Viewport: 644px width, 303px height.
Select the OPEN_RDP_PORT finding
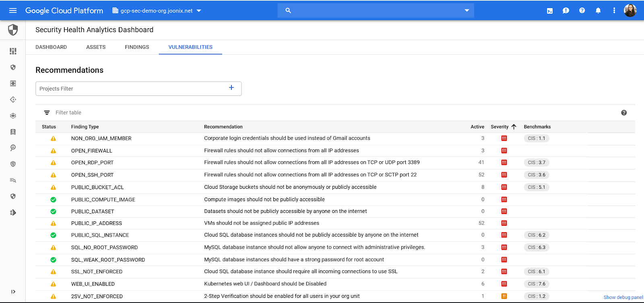[x=92, y=163]
